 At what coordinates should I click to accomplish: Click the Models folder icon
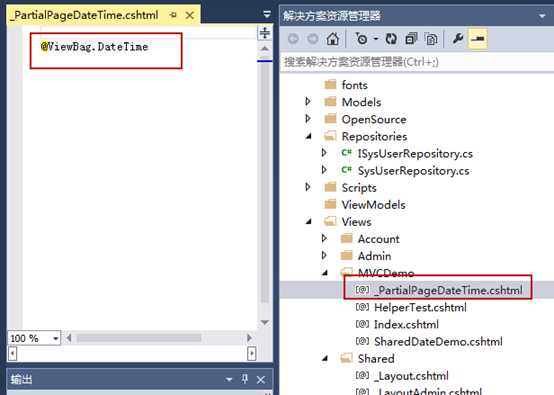[330, 102]
